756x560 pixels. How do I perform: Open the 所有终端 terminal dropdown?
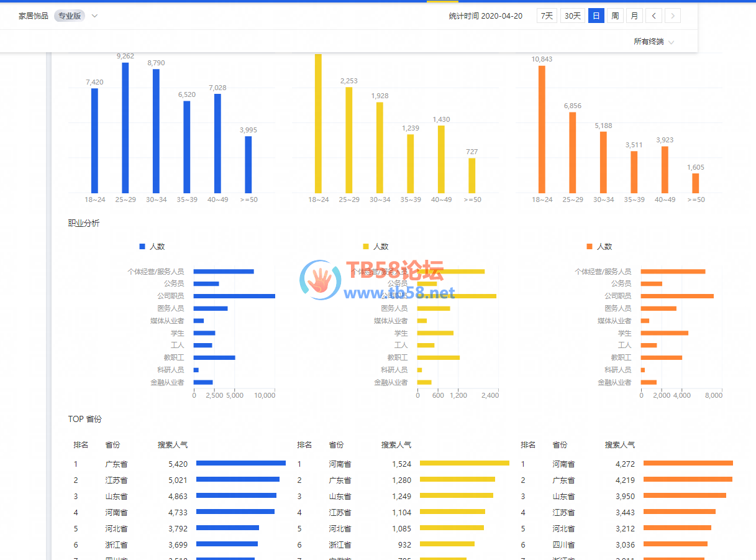coord(654,42)
